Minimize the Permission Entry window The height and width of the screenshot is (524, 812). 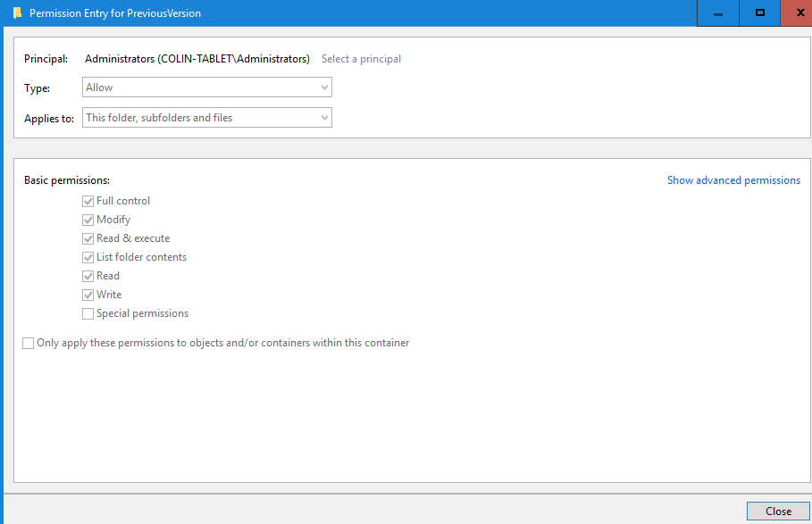(718, 13)
